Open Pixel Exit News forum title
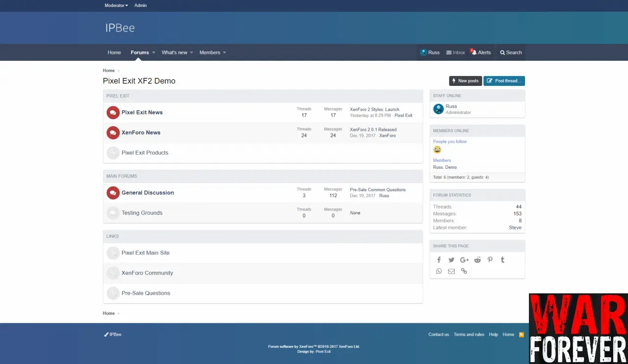This screenshot has height=364, width=628. coord(142,112)
